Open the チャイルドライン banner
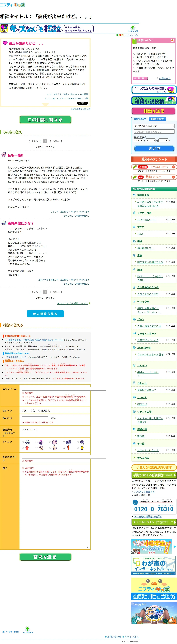Screen dimensions: 177x644 (x=154, y=522)
